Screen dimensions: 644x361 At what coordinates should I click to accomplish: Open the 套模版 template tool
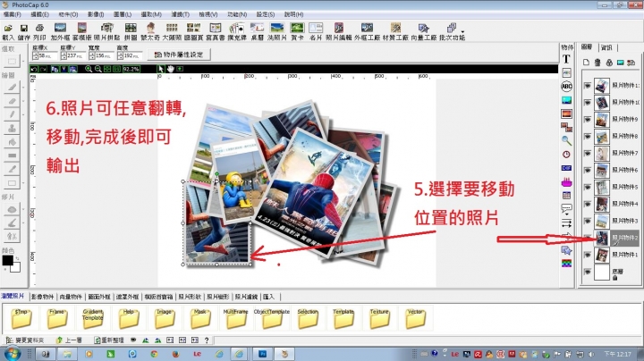(x=82, y=31)
